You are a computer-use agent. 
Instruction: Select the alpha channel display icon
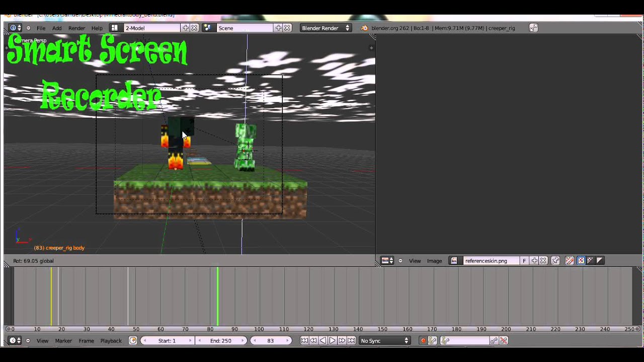click(x=600, y=260)
